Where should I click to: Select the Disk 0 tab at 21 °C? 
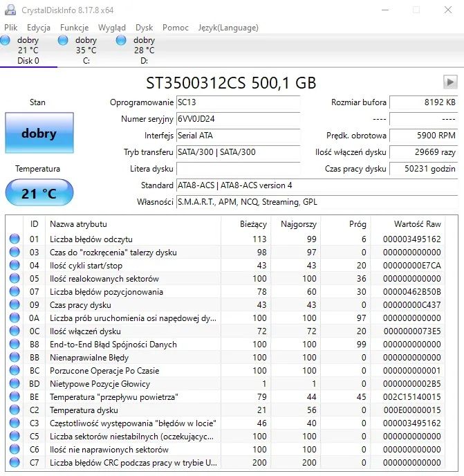click(28, 50)
